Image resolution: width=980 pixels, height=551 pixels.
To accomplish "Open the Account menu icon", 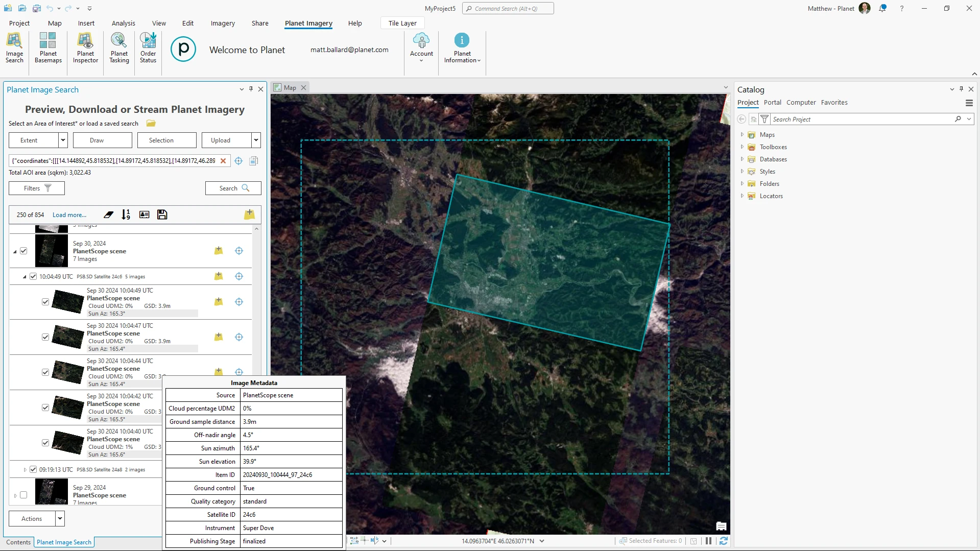I will [x=421, y=48].
